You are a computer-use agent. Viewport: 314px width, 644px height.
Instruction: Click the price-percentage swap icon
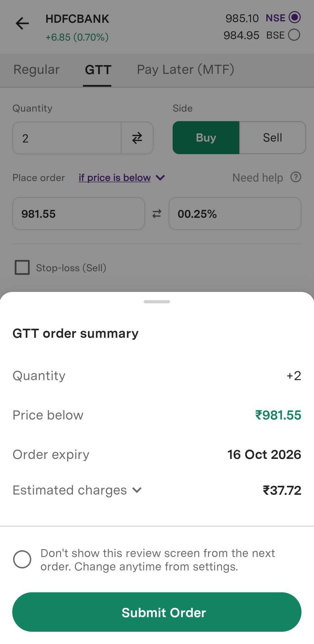pos(157,214)
